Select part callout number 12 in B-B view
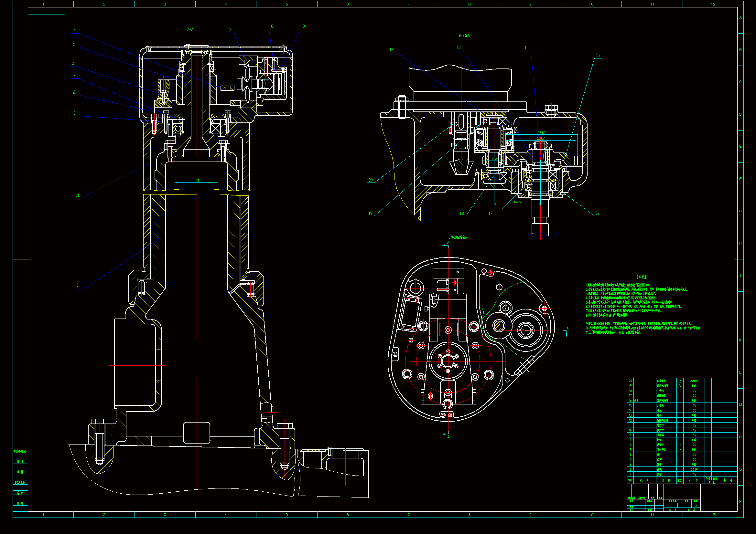 [392, 50]
